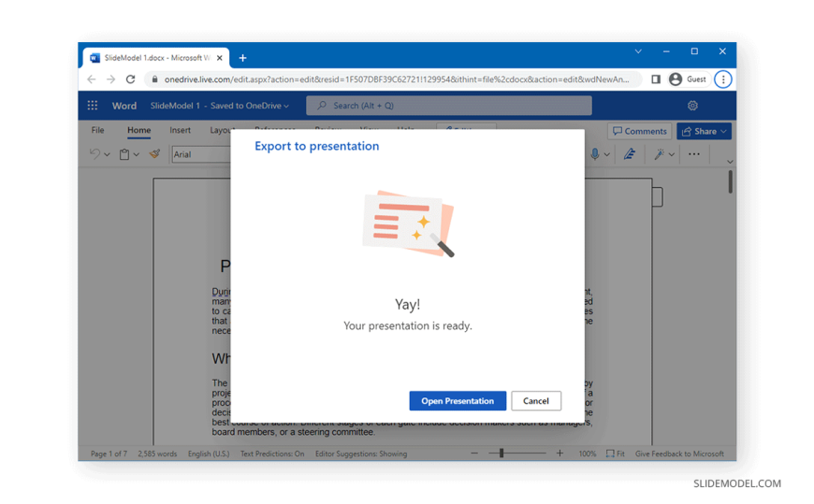
Task: Click Give Feedback to Microsoft link
Action: click(679, 454)
